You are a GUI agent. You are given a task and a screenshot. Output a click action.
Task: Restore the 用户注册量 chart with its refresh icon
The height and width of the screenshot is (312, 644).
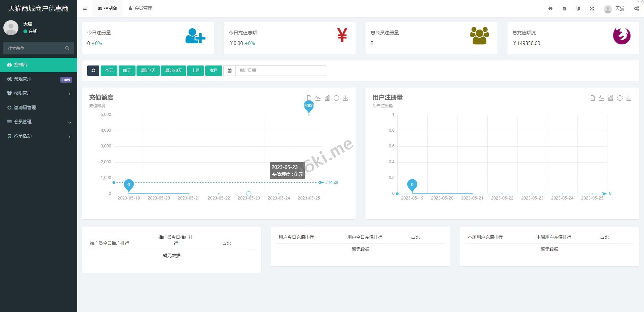click(620, 98)
